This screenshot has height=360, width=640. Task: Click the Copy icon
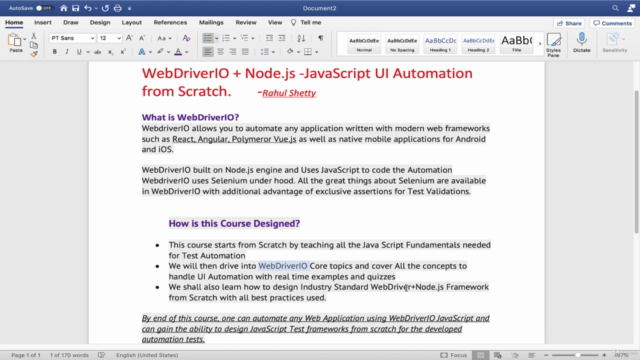coord(34,45)
